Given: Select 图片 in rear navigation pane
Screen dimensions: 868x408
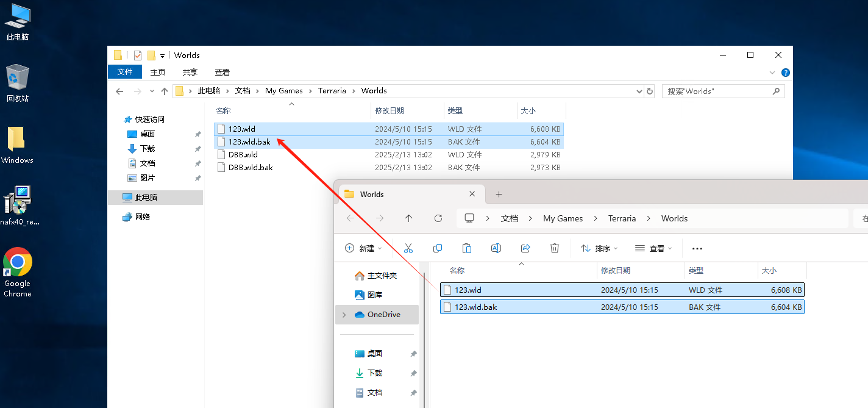Looking at the screenshot, I should click(148, 178).
